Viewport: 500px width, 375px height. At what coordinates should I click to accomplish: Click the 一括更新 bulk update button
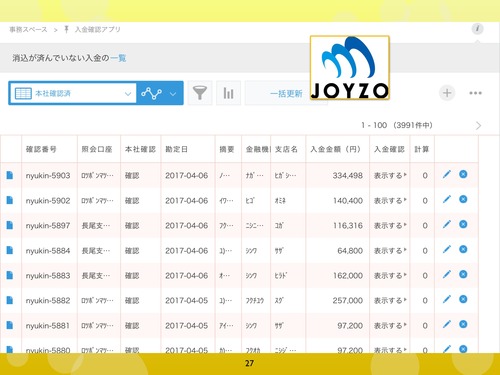point(286,93)
